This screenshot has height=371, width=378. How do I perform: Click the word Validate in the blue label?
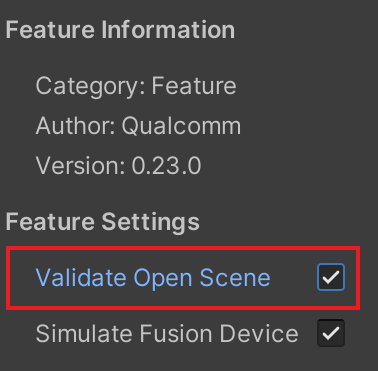coord(81,277)
